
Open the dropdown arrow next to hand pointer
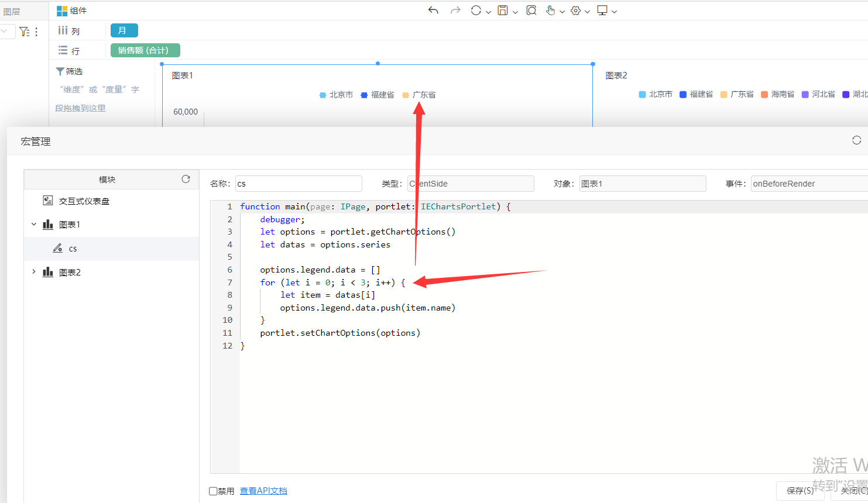coord(562,12)
